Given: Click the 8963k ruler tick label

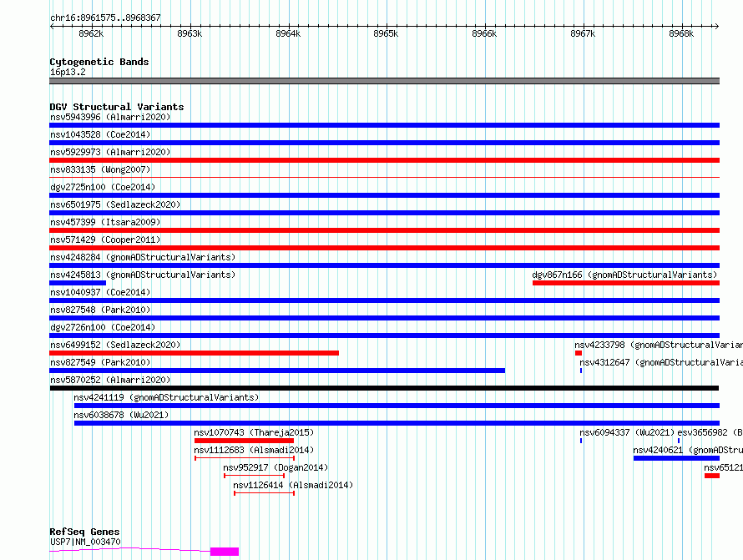Looking at the screenshot, I should pos(190,33).
